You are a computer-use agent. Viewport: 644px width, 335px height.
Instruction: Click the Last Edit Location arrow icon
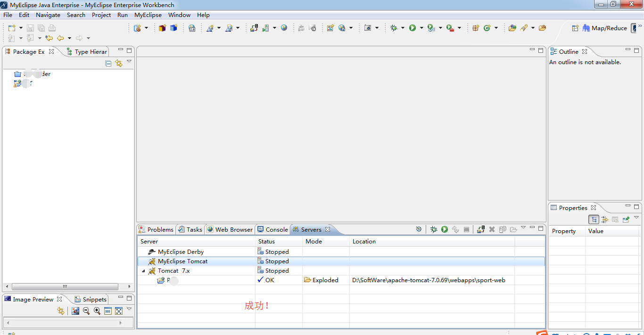pos(49,38)
